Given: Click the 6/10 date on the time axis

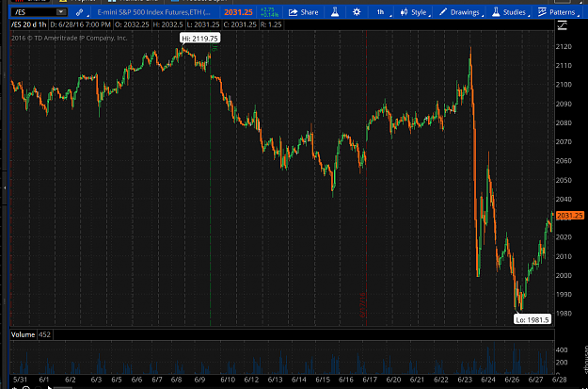Looking at the screenshot, I should [x=229, y=378].
